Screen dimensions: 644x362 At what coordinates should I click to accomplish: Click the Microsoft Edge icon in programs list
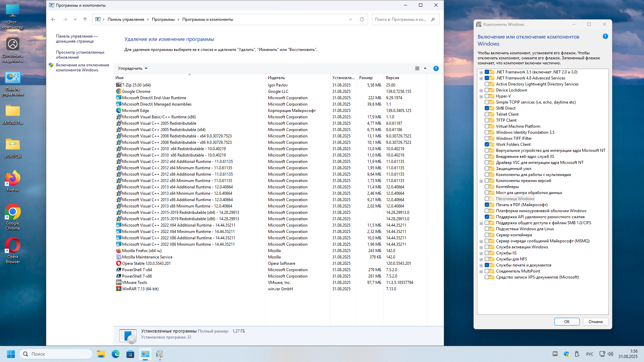pyautogui.click(x=118, y=111)
